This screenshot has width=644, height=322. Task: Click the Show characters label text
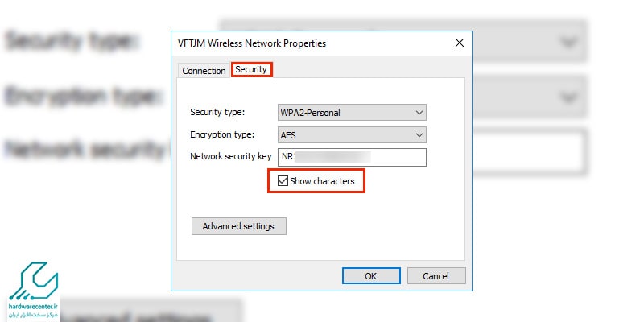tap(322, 181)
